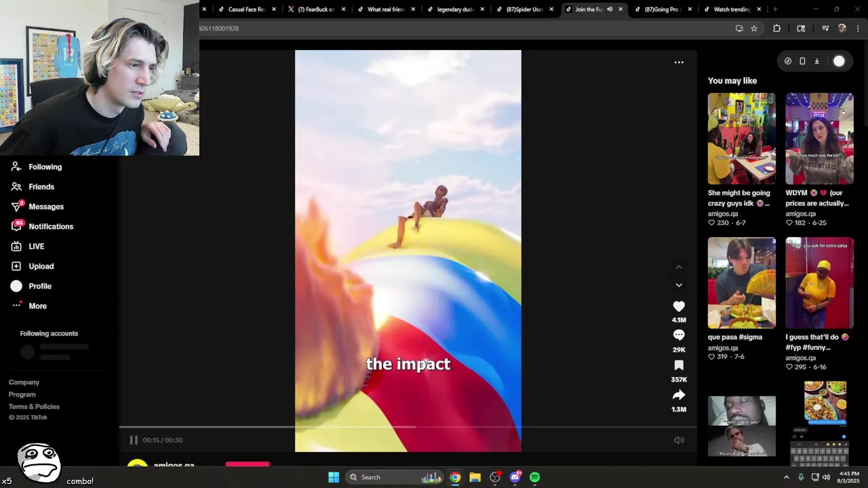Open the comments bubble showing 29K

coord(679,335)
